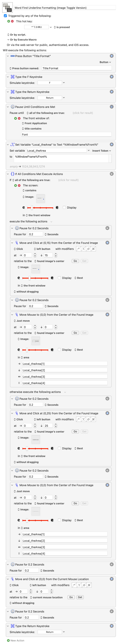This screenshot has width=118, height=644.
Task: Open 'Front Application' popup in Pause Until
Action: coord(34,123)
